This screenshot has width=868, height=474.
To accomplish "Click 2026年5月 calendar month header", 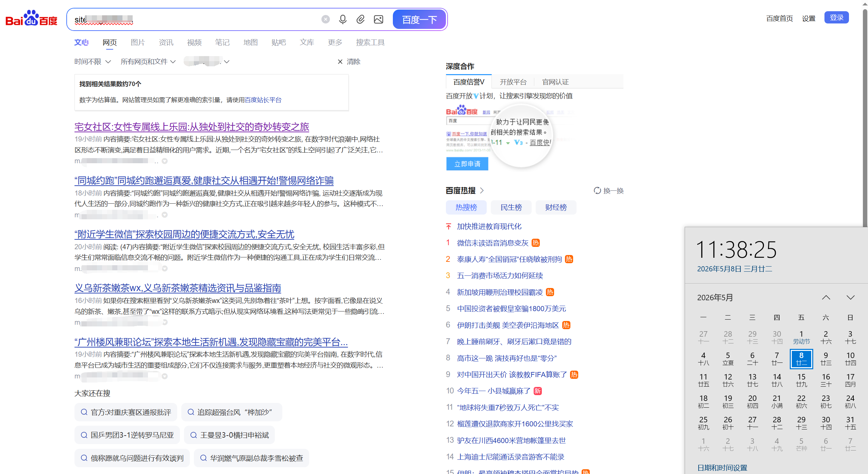I will [x=715, y=298].
